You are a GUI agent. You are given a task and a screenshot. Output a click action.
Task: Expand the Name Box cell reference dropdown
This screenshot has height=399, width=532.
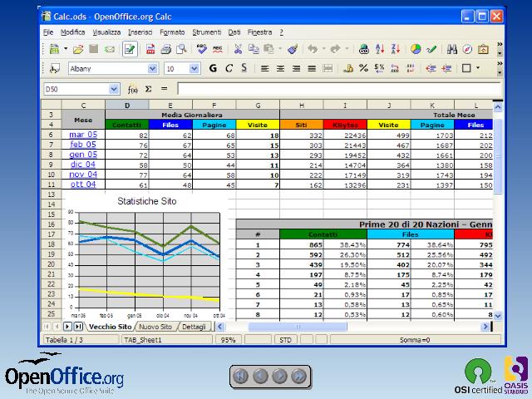[x=114, y=89]
